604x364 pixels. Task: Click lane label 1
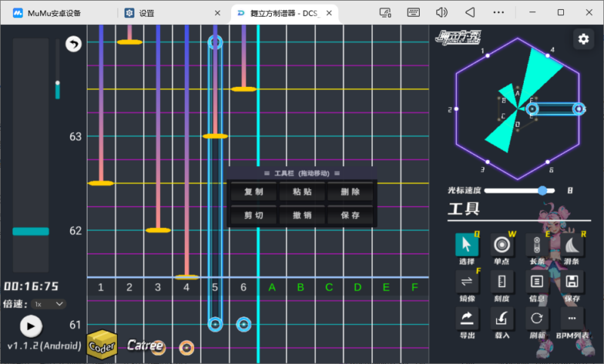[100, 287]
